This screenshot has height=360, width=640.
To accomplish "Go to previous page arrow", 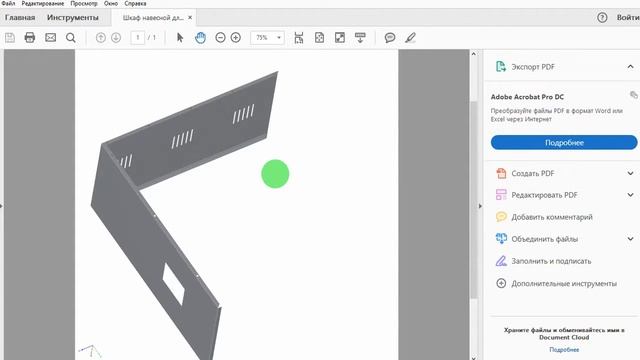I will click(100, 38).
